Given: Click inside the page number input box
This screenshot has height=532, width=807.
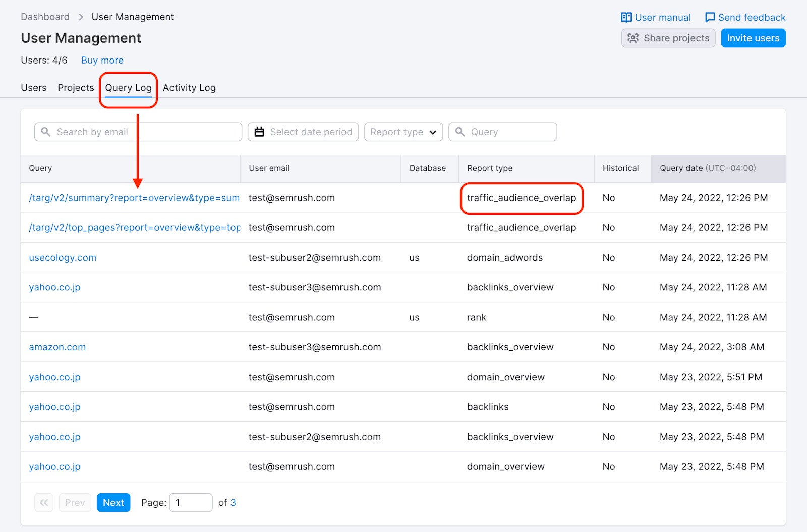Looking at the screenshot, I should coord(191,502).
